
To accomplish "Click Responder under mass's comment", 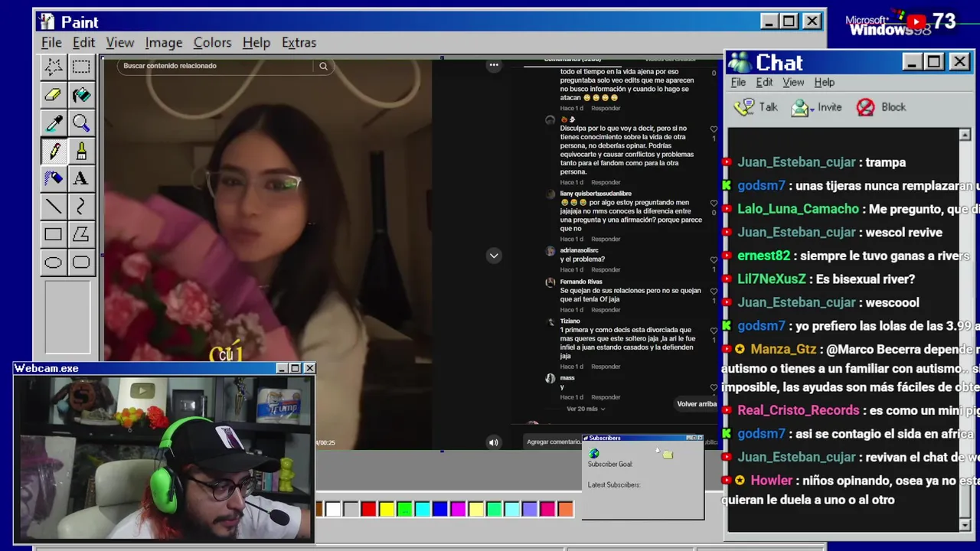I will click(606, 397).
